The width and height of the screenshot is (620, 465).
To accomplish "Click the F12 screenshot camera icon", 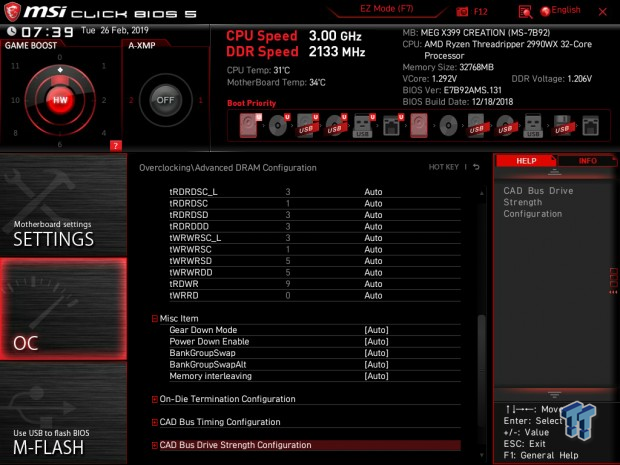I will (x=462, y=12).
